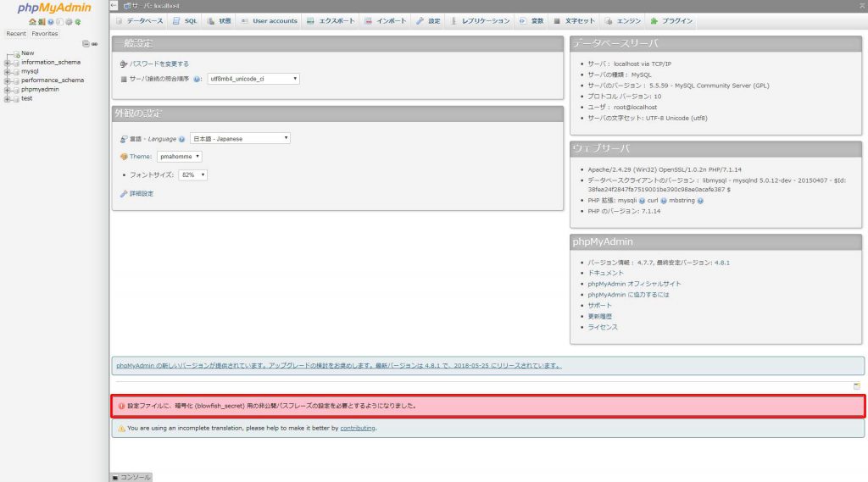Reload navigation panel with green icon
The width and height of the screenshot is (868, 482).
(x=77, y=21)
